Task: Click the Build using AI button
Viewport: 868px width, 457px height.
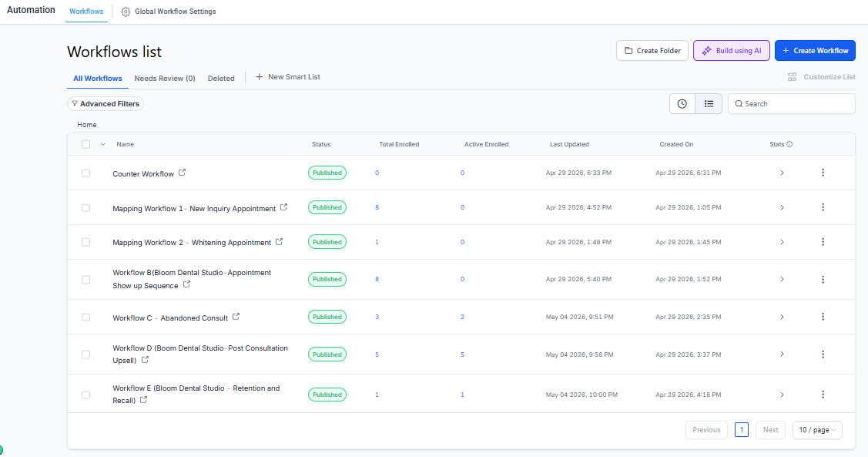Action: [x=731, y=50]
